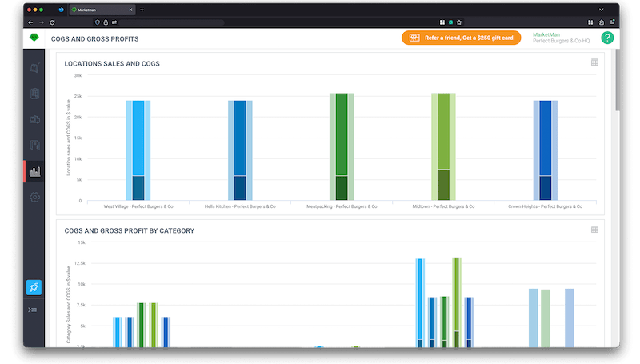
Task: Open the settings gear in sidebar
Action: 34,197
